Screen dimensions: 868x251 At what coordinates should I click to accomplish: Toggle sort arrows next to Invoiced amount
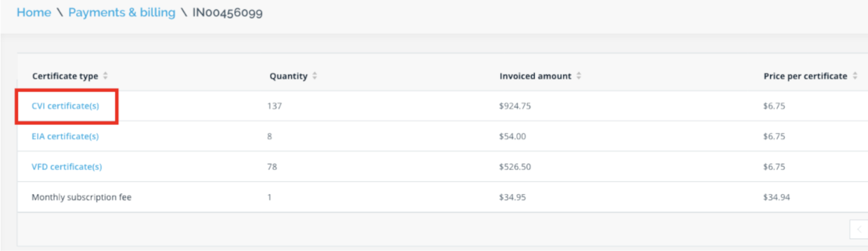click(579, 76)
